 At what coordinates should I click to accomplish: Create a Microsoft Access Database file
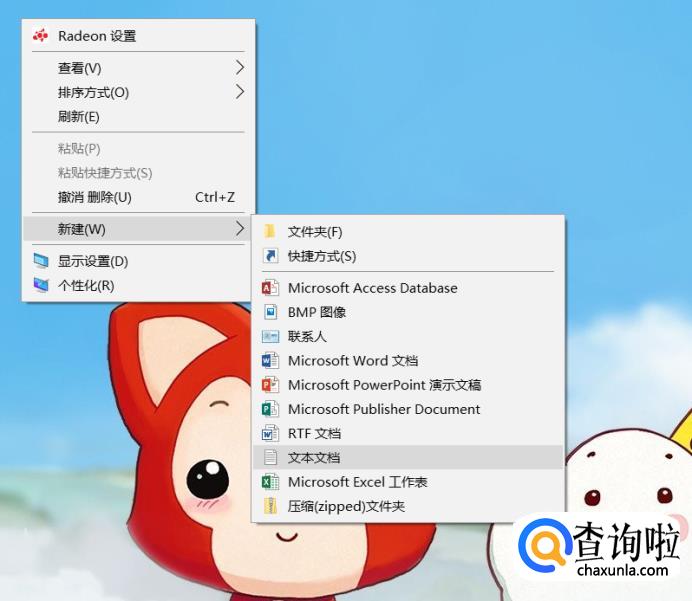tap(408, 288)
